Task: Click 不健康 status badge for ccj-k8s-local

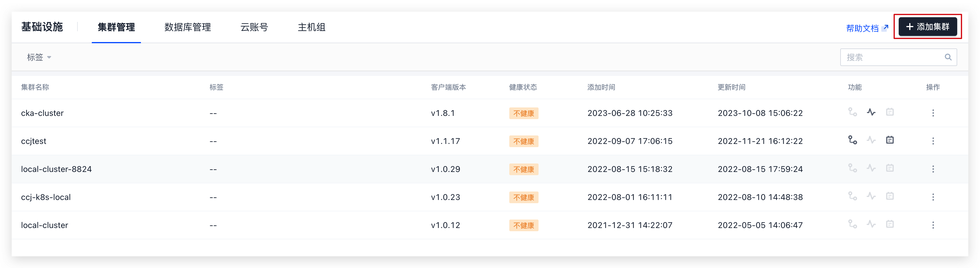Action: [x=524, y=197]
